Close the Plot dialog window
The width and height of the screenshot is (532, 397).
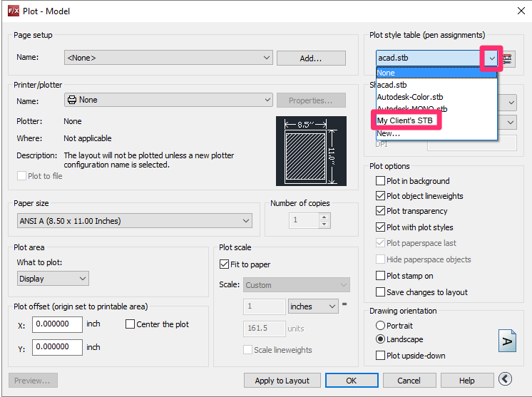(521, 11)
